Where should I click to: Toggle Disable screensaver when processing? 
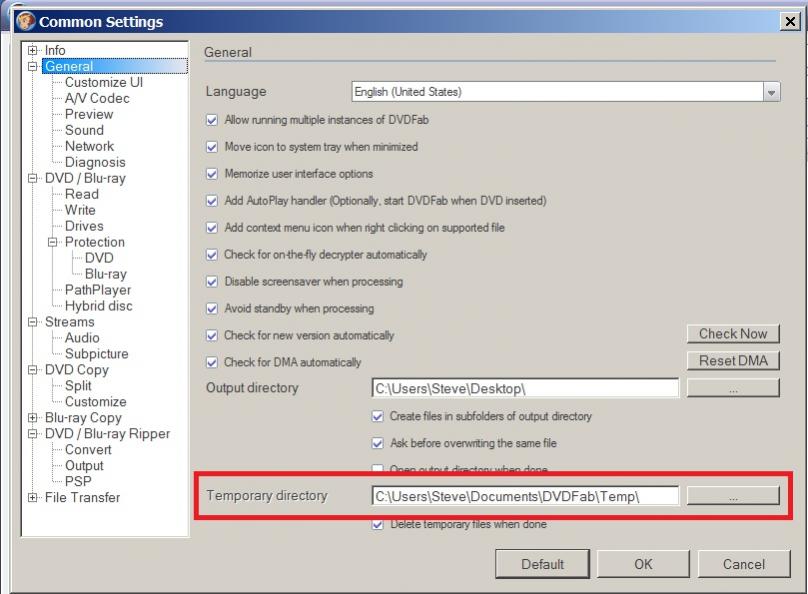[212, 281]
